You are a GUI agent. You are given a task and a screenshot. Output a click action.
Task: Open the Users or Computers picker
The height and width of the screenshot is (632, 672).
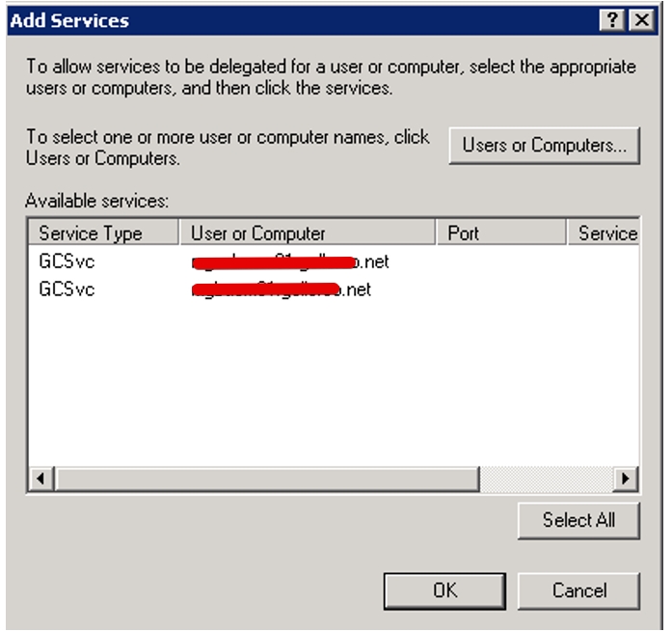544,146
